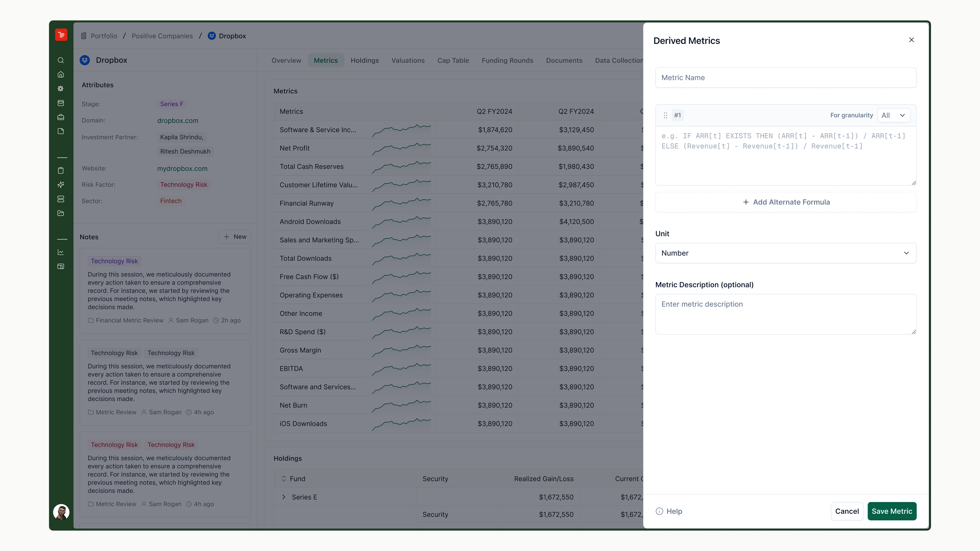Open the briefcase sidebar icon
980x551 pixels.
pyautogui.click(x=60, y=117)
